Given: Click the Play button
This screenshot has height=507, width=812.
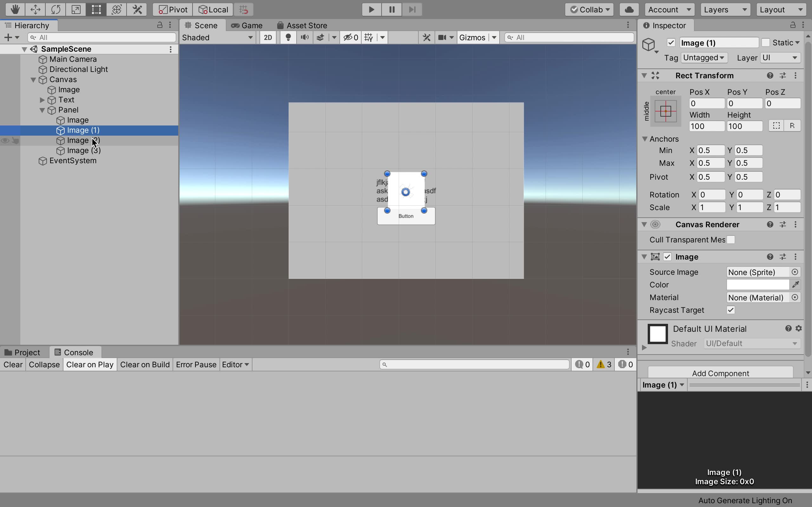Looking at the screenshot, I should tap(371, 10).
